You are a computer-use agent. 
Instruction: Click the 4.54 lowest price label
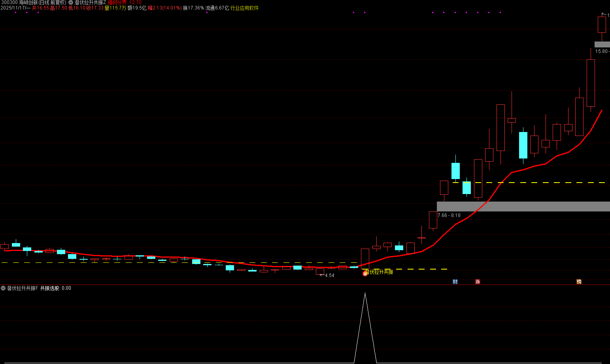click(x=330, y=275)
